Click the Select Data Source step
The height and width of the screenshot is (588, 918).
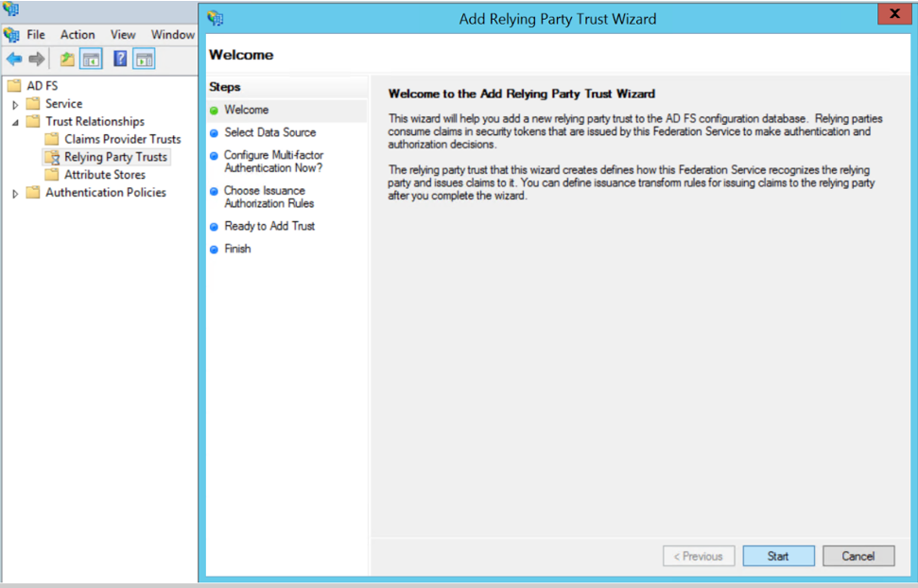click(x=269, y=132)
